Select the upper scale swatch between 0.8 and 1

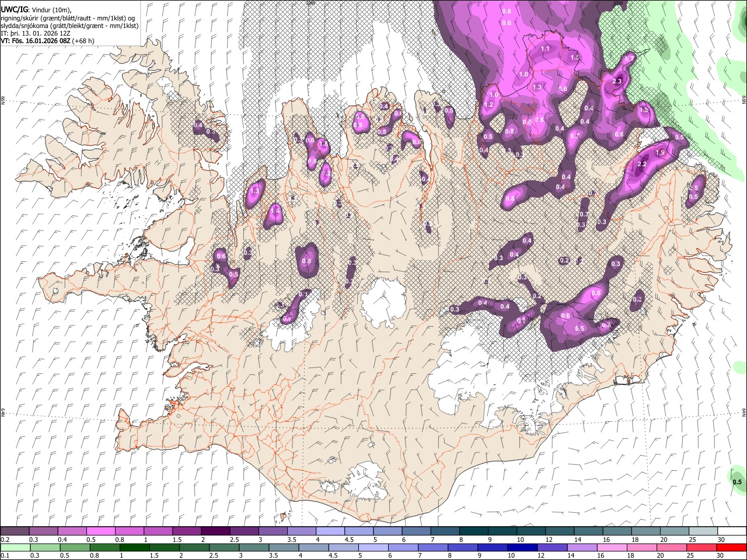129,531
